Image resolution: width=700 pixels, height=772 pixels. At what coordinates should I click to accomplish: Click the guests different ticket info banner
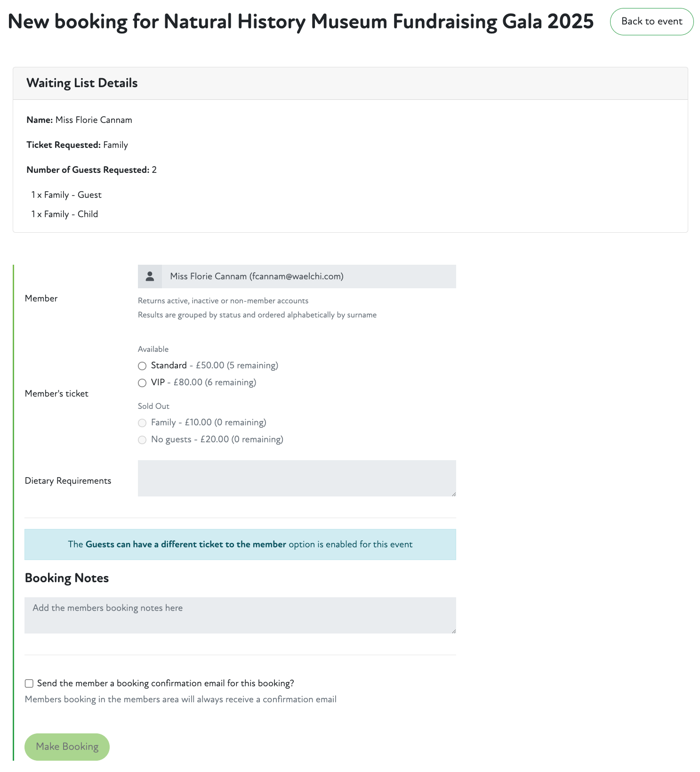(x=240, y=544)
